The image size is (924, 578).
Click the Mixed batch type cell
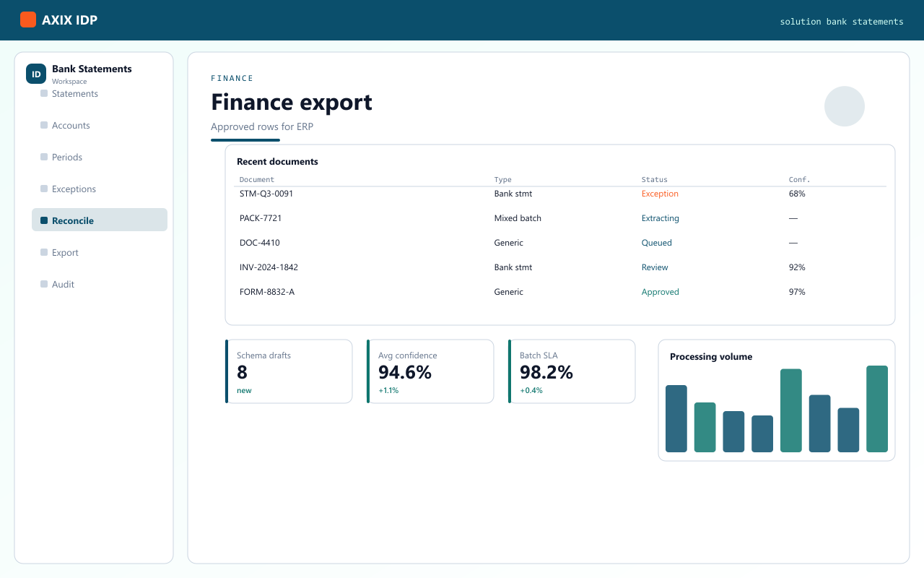click(518, 218)
